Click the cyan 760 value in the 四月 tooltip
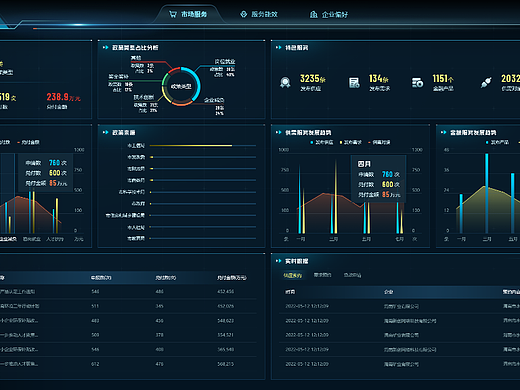The image size is (520, 390). 387,174
